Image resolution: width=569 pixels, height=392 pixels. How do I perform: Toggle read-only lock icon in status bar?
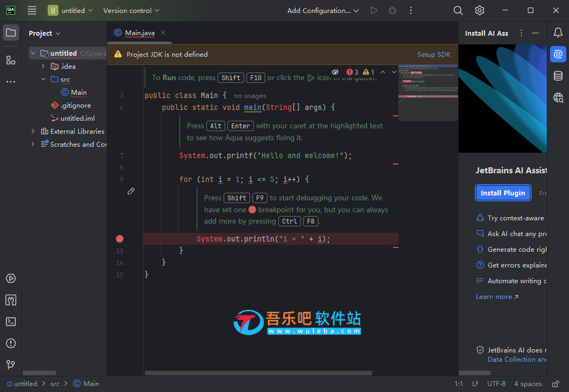tap(555, 384)
